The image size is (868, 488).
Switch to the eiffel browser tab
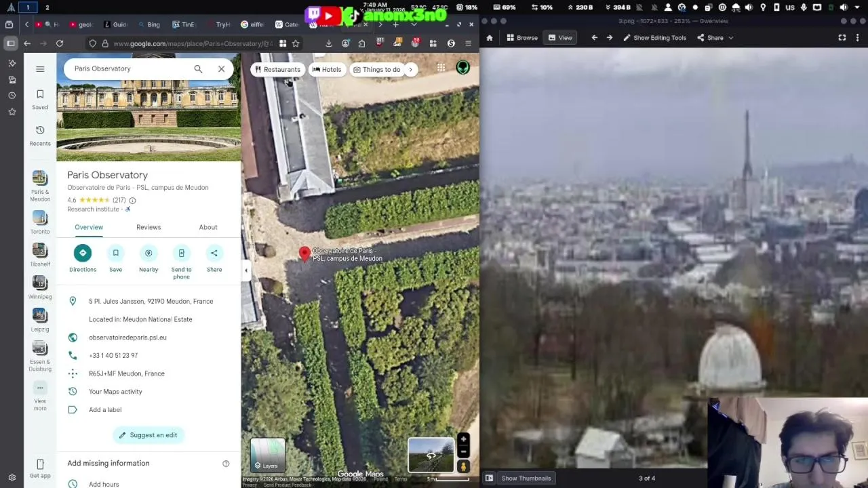tap(252, 24)
